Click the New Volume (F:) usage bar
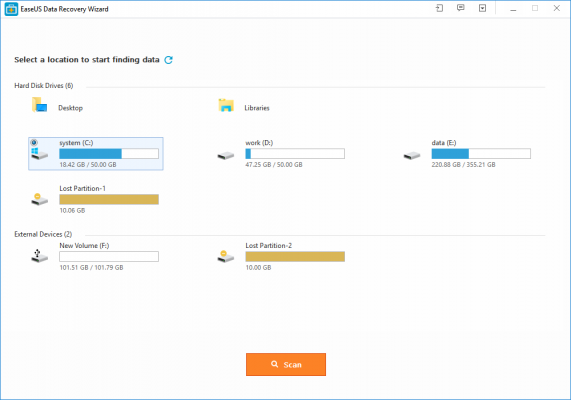This screenshot has height=400, width=571. coord(109,256)
